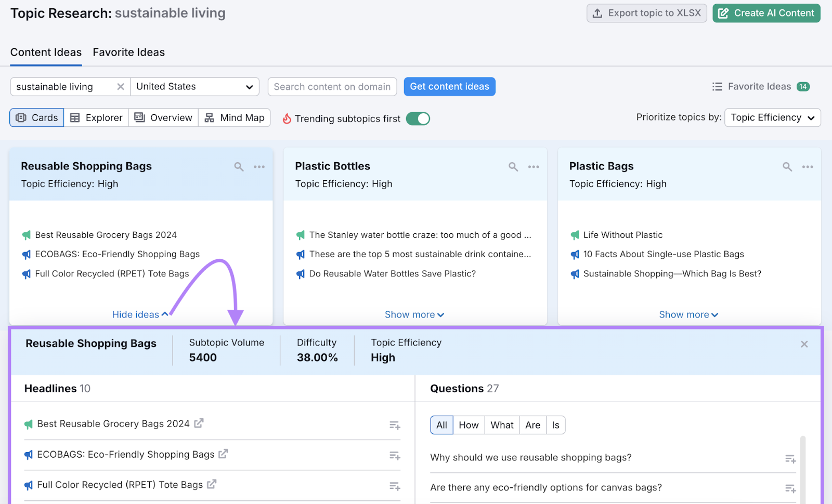Switch to Favorite Ideas tab
Screen dimensions: 832x504
[x=128, y=52]
